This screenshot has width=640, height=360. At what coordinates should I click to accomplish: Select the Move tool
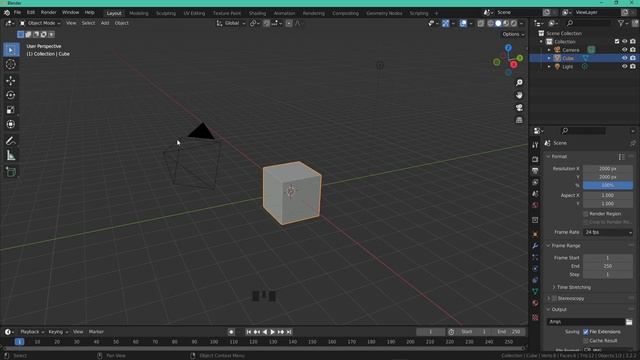pyautogui.click(x=11, y=80)
